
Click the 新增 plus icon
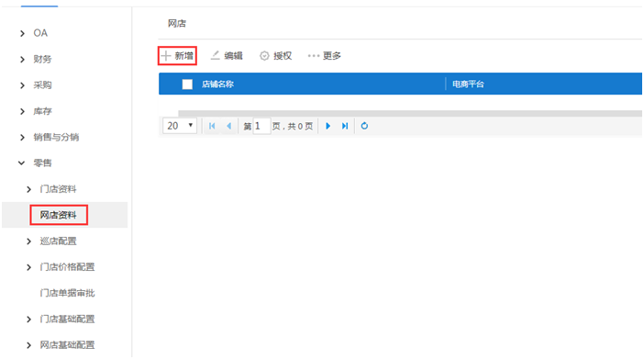pos(166,55)
